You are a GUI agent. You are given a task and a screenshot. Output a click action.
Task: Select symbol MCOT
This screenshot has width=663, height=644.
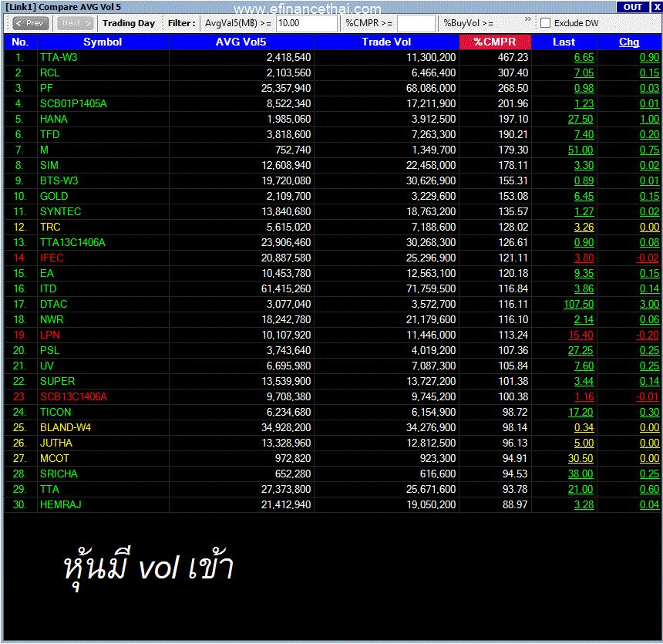[x=55, y=459]
